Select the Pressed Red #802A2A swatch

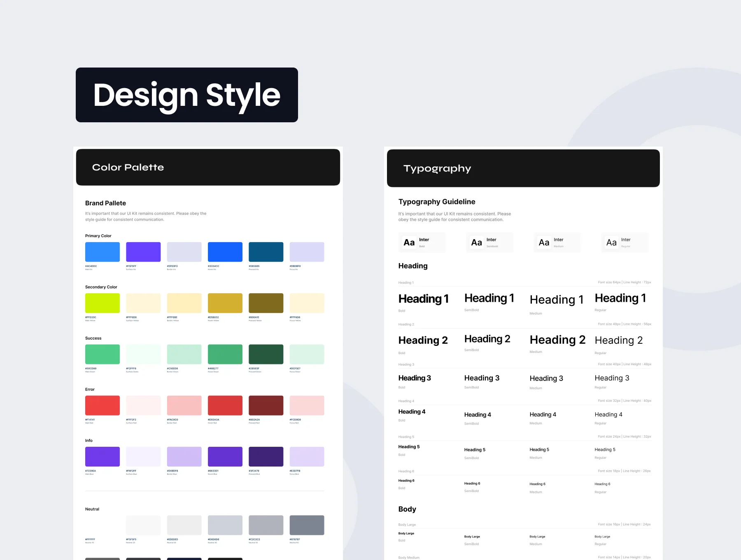266,406
